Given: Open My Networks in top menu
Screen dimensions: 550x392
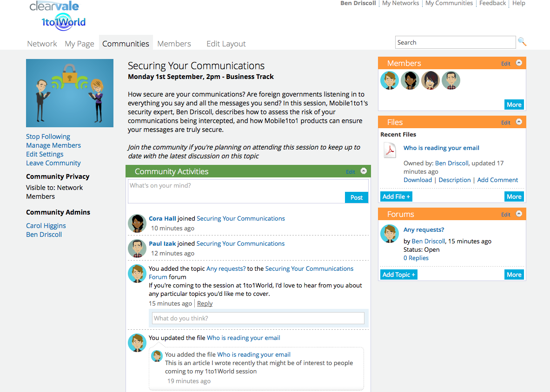Looking at the screenshot, I should [401, 3].
